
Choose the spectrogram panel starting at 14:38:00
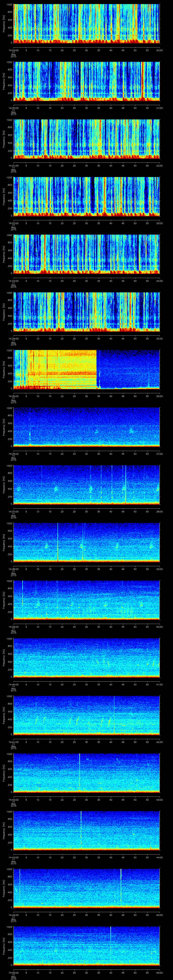pyautogui.click(x=87, y=543)
